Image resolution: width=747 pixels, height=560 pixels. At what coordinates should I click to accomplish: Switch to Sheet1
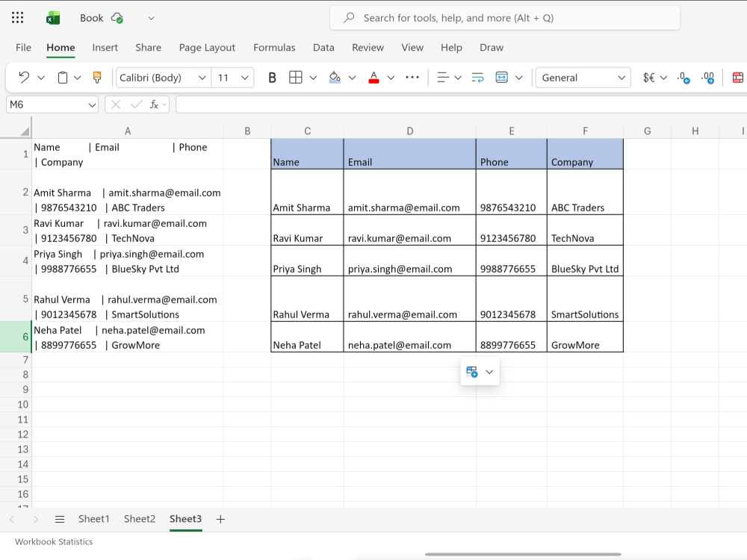coord(94,519)
